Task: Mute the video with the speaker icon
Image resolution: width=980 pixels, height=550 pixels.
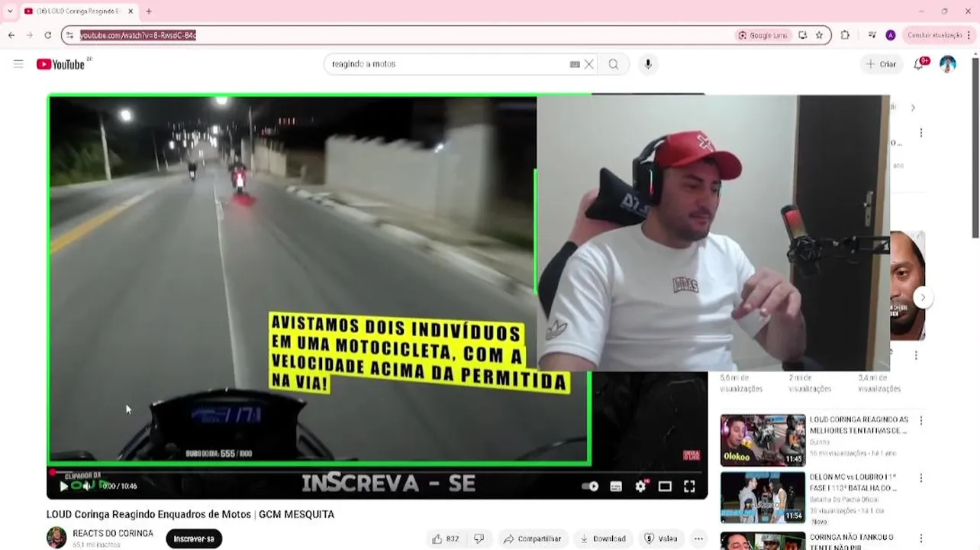Action: point(87,486)
